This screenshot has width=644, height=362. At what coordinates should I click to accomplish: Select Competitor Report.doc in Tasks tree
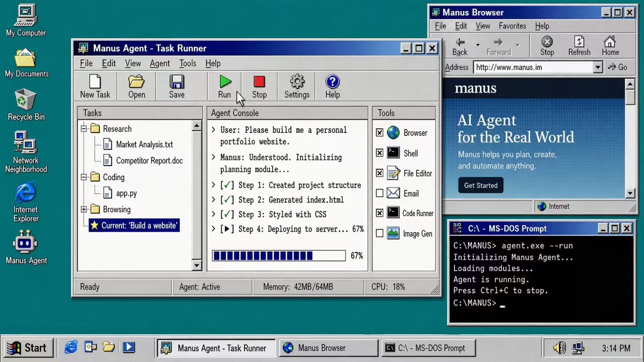click(143, 160)
